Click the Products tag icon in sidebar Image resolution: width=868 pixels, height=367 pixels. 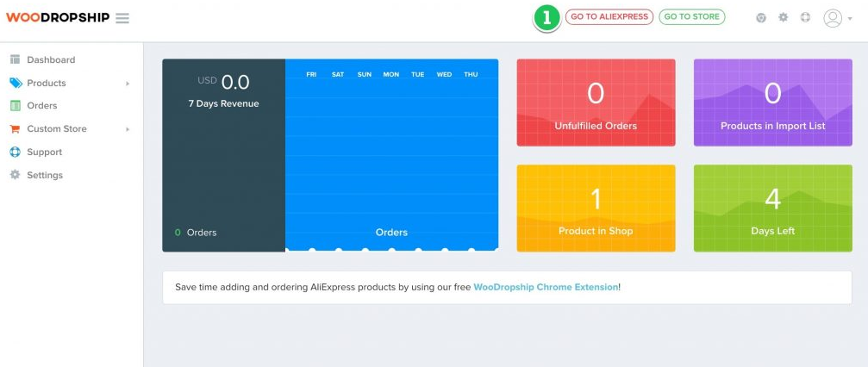point(16,83)
